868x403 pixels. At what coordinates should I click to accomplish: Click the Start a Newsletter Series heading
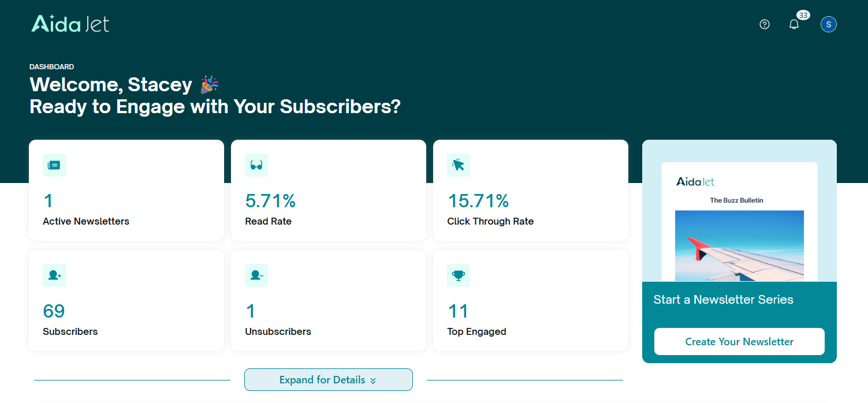[x=723, y=300]
